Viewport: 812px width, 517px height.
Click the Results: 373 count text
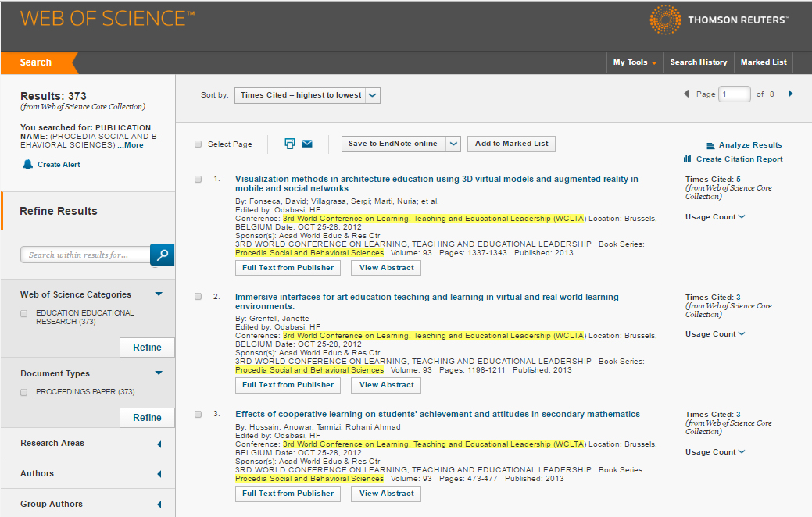pos(53,96)
